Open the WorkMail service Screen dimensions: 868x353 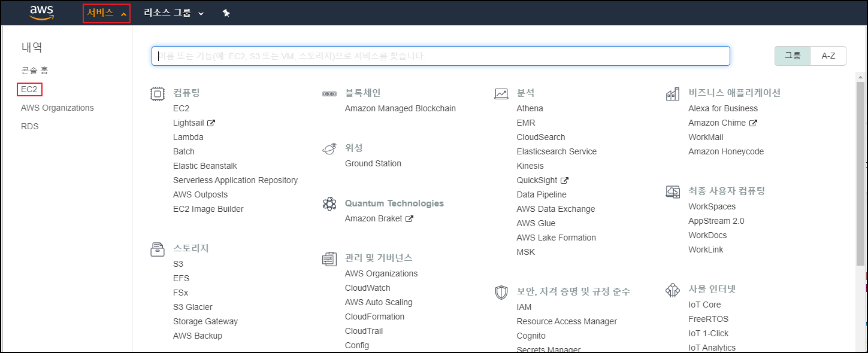click(x=706, y=137)
